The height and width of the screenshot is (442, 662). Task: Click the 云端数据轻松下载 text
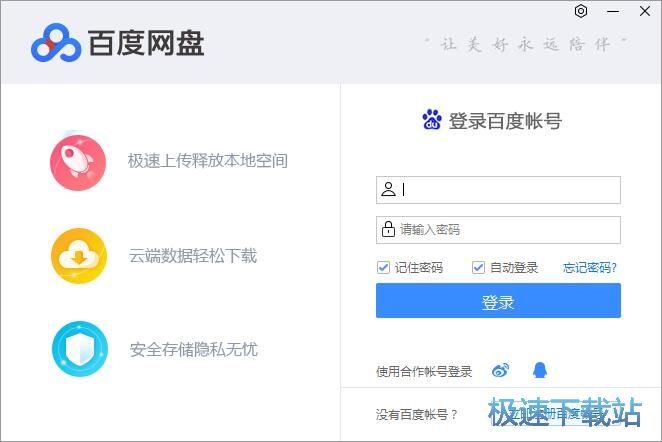click(193, 256)
